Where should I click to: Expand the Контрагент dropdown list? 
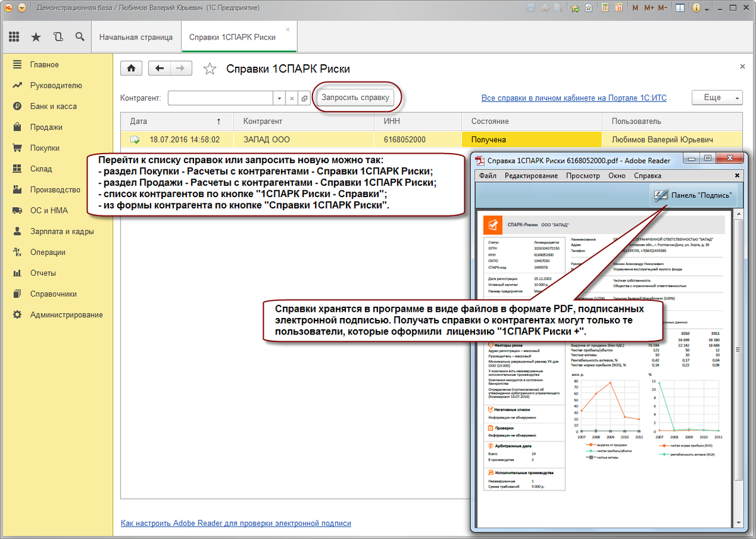click(x=279, y=98)
